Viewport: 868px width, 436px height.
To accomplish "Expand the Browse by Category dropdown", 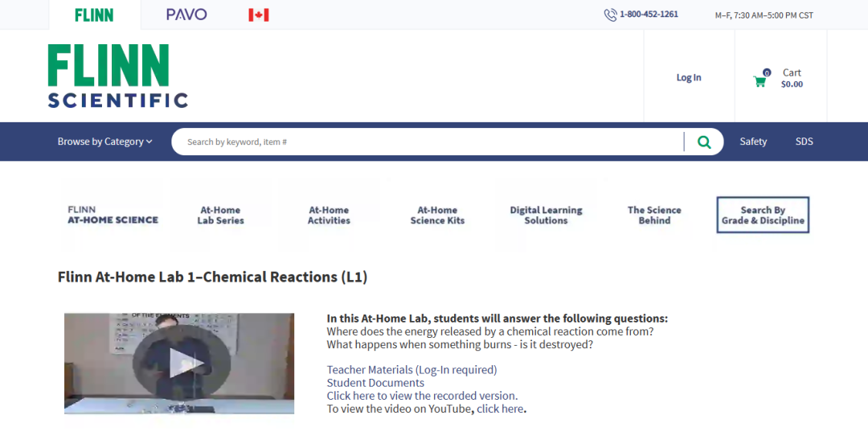I will (x=104, y=142).
